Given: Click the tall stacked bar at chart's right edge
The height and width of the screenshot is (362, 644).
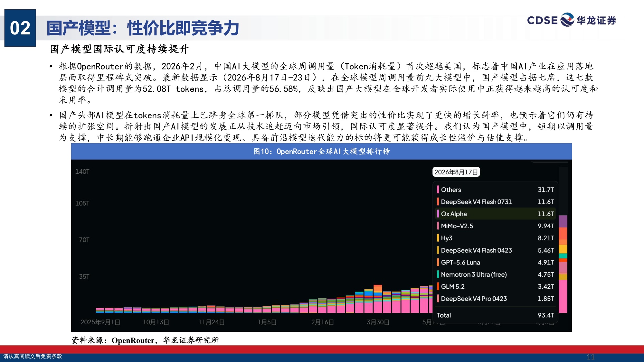Looking at the screenshot, I should pos(563,264).
